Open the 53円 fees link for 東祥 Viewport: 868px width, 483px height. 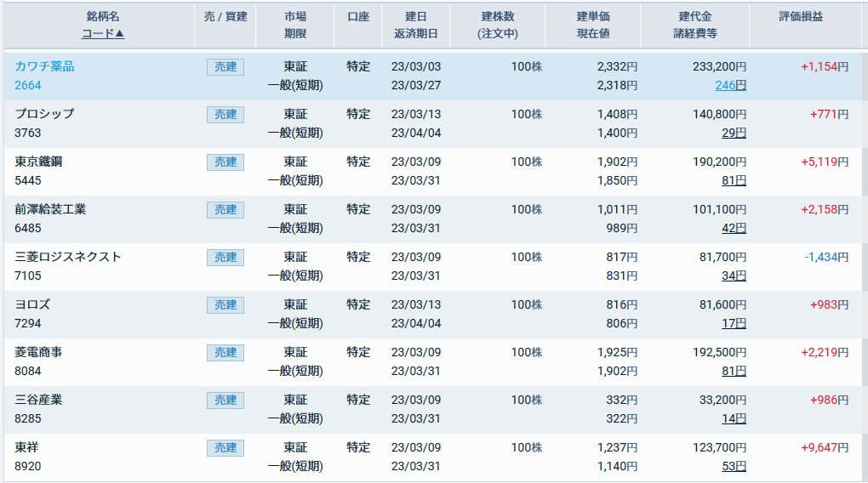tap(734, 466)
